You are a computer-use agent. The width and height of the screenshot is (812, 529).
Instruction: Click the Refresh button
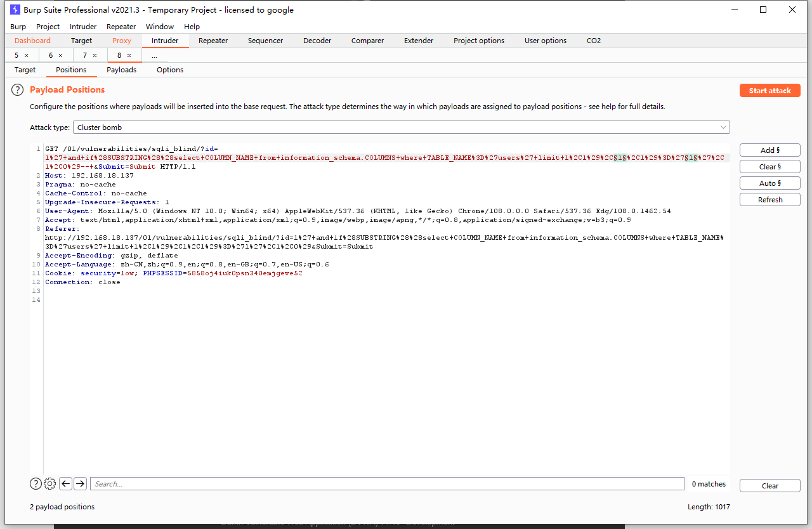tap(769, 200)
